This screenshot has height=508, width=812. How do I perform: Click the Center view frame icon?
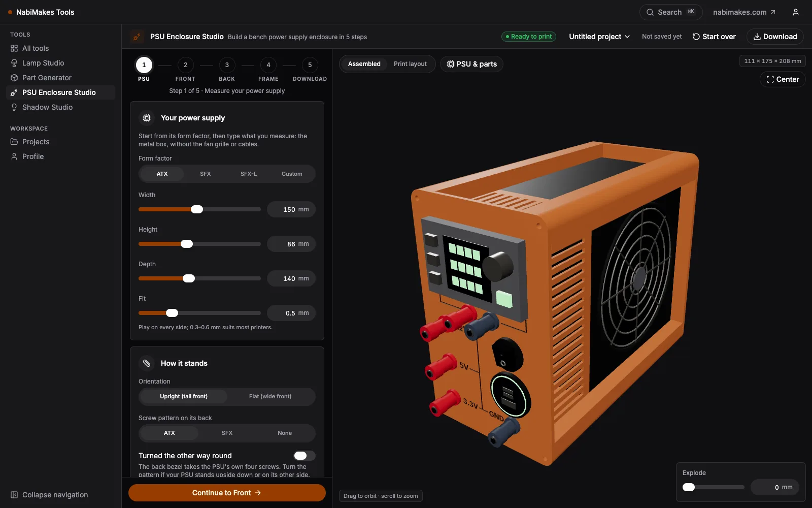click(x=770, y=79)
